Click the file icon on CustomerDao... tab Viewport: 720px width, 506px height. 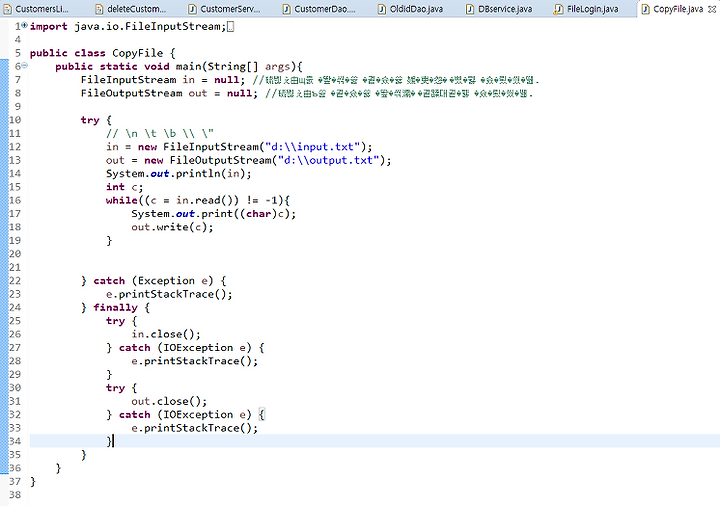click(287, 9)
